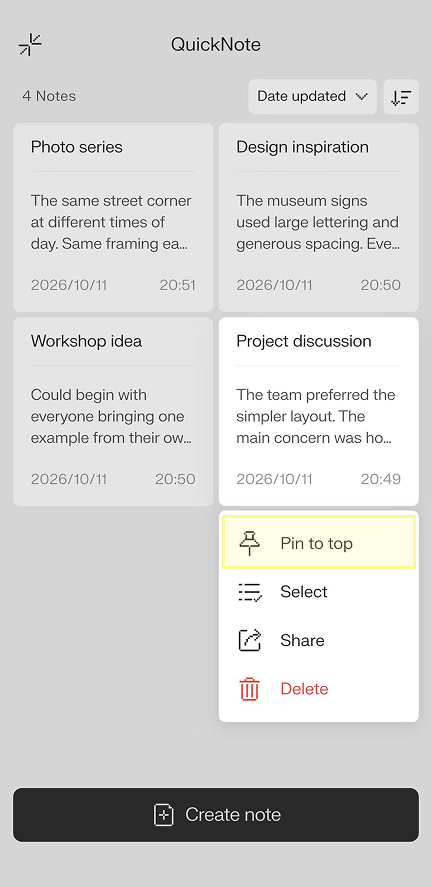Click the red trash can icon
The width and height of the screenshot is (432, 887).
249,689
